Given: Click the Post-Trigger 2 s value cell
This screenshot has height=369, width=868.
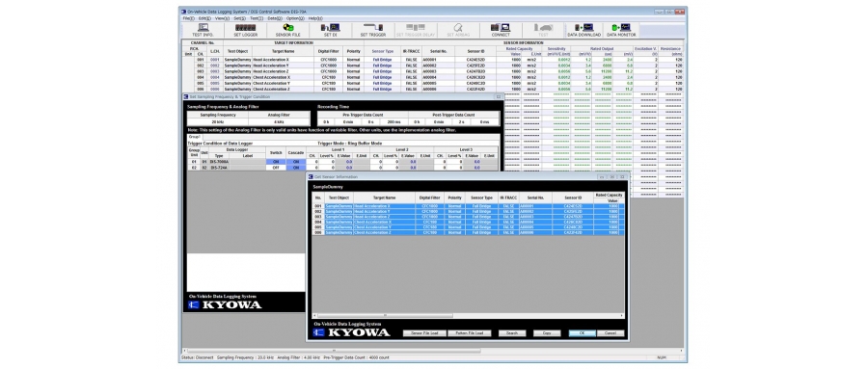Looking at the screenshot, I should click(x=461, y=121).
